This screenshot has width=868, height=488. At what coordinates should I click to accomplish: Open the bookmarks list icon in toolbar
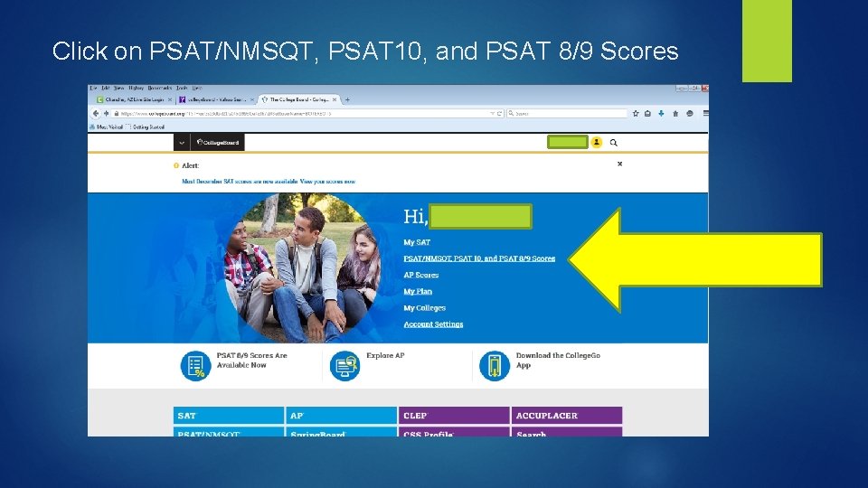point(647,114)
